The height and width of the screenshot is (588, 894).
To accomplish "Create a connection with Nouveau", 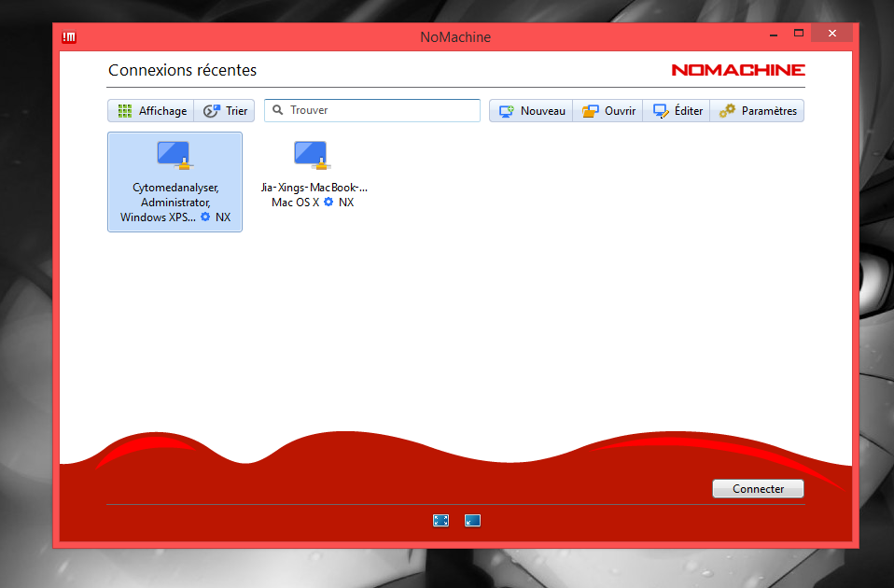I will click(x=532, y=111).
